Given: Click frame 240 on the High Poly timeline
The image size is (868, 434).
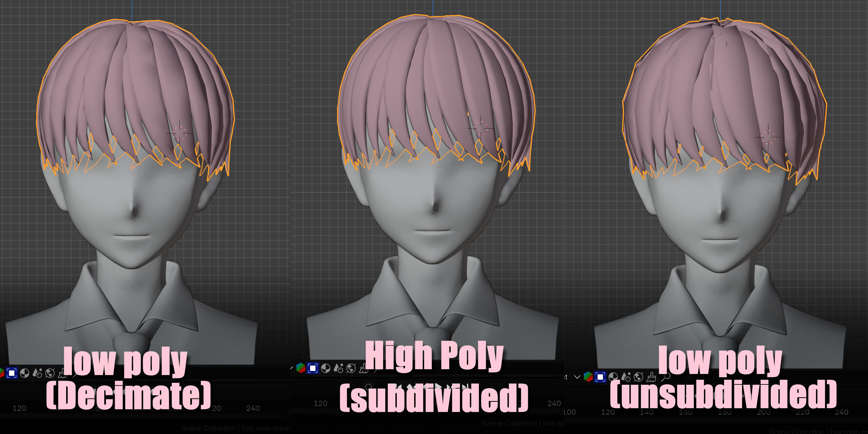Looking at the screenshot, I should click(x=554, y=403).
